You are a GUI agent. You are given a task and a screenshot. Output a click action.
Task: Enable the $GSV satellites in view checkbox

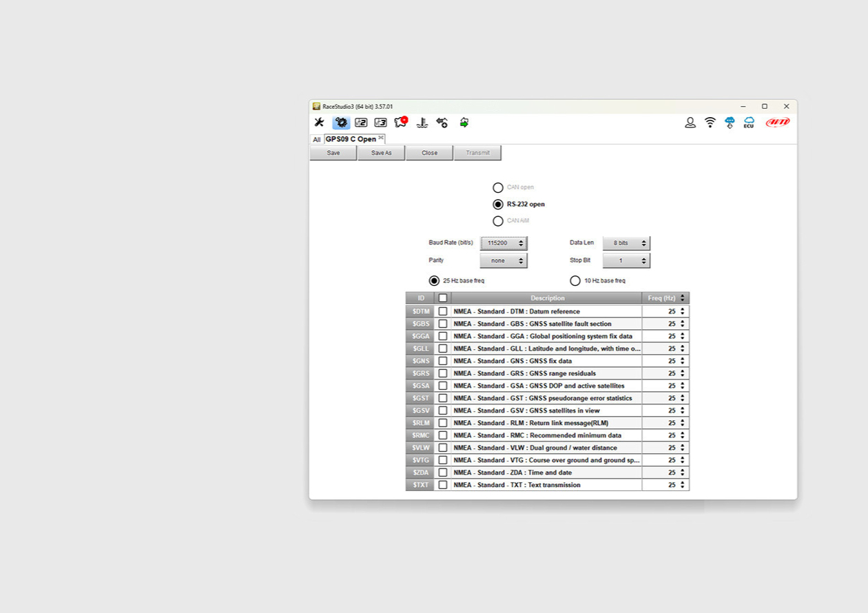pyautogui.click(x=443, y=411)
